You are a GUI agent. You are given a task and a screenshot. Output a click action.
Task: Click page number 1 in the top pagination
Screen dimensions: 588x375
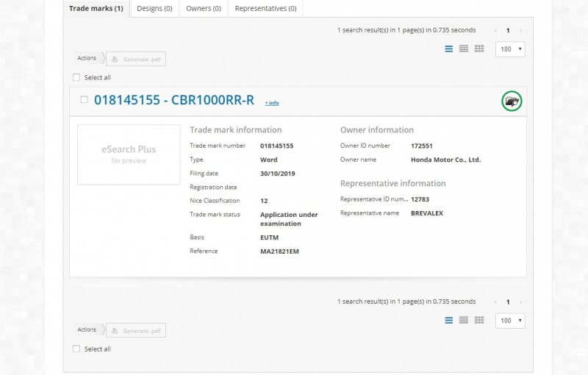pos(508,30)
